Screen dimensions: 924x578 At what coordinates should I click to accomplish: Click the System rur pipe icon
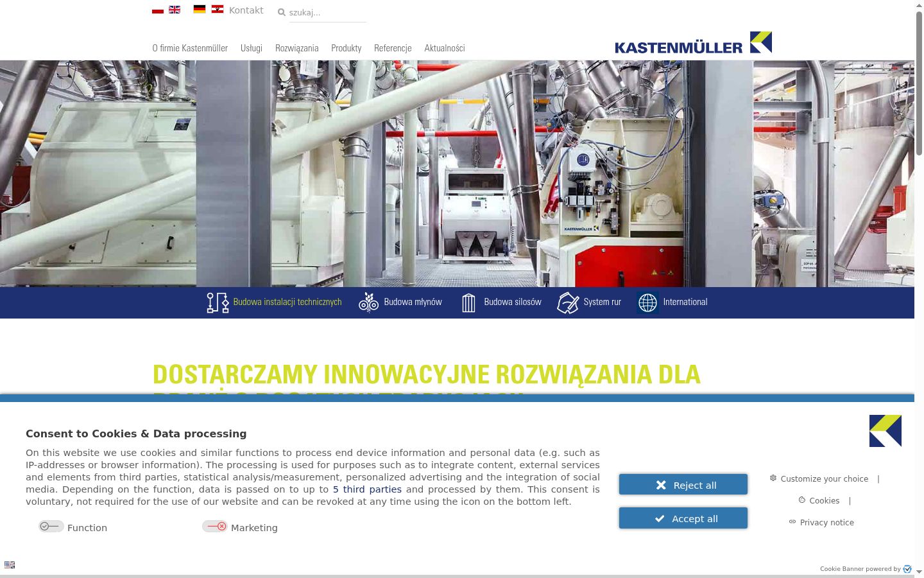(569, 302)
